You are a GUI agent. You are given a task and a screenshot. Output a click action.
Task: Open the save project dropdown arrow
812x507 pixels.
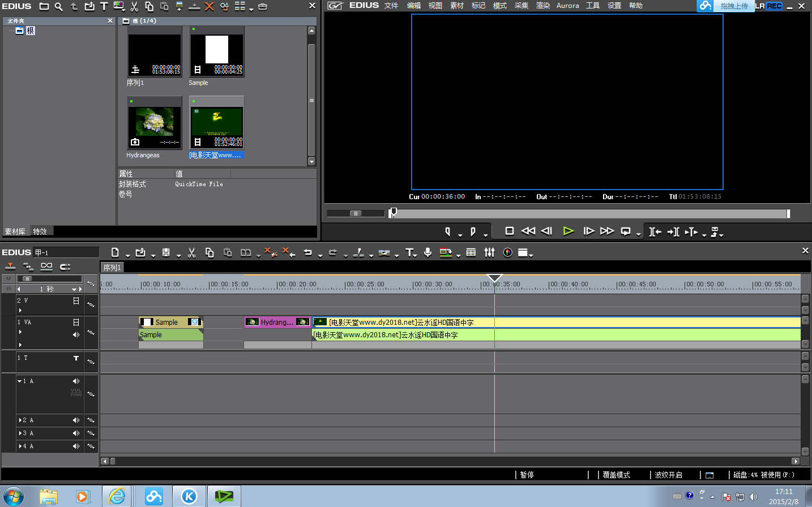pyautogui.click(x=178, y=255)
